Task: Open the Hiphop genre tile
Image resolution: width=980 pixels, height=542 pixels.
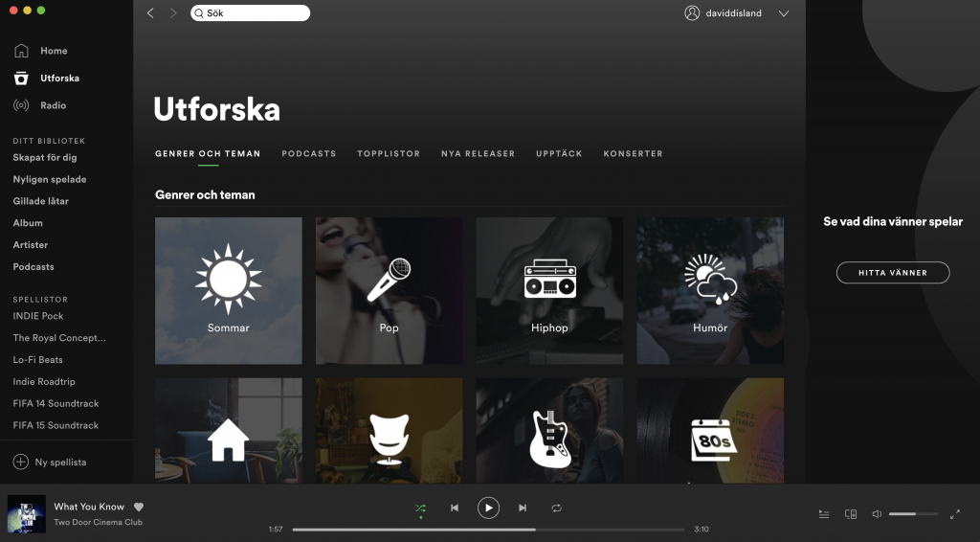Action: pos(550,291)
